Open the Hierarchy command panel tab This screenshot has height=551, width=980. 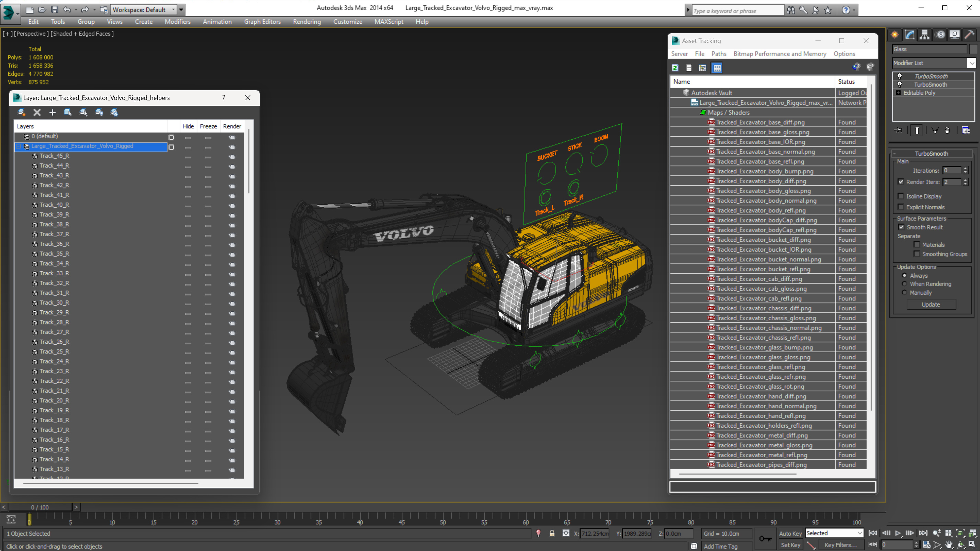click(x=924, y=35)
